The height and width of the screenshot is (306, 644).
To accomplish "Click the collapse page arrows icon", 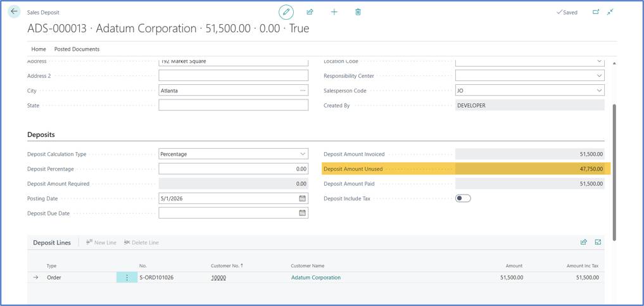I will [x=610, y=12].
